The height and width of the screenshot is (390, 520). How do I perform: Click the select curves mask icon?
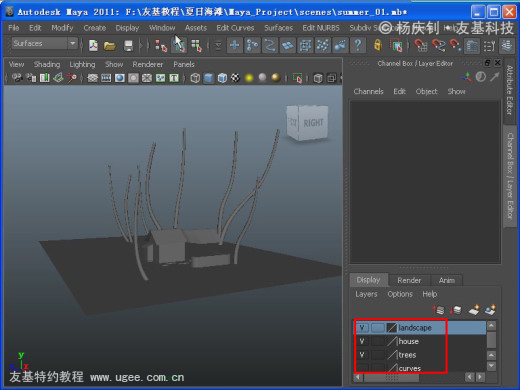270,45
